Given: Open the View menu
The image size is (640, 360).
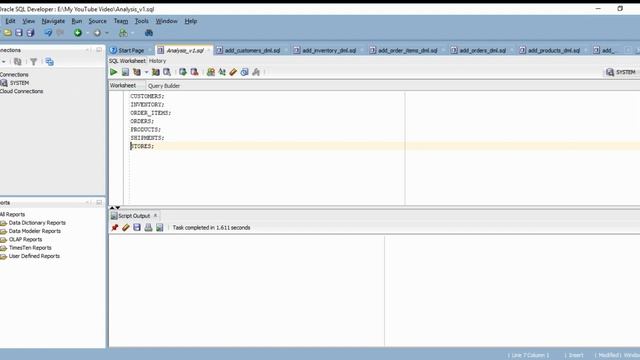Looking at the screenshot, I should pos(28,21).
